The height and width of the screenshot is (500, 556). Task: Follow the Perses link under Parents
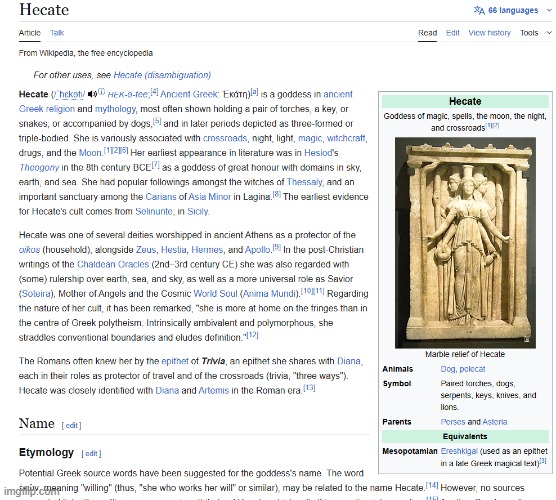[x=452, y=422]
